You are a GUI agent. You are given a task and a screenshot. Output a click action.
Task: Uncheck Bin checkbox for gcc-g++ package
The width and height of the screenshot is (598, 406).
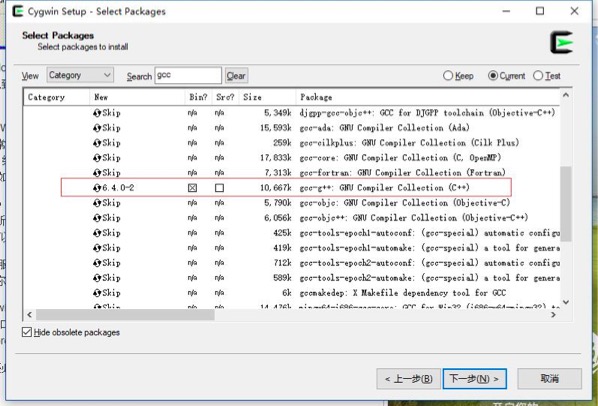pos(193,188)
